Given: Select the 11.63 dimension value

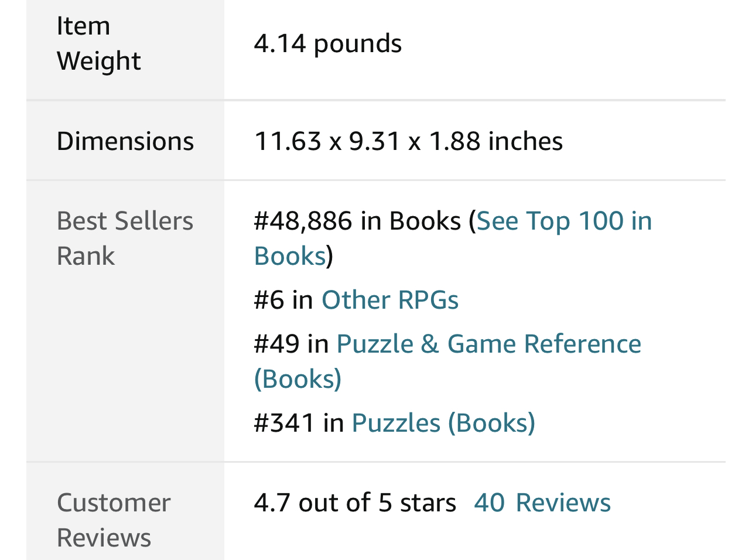Looking at the screenshot, I should click(288, 142).
